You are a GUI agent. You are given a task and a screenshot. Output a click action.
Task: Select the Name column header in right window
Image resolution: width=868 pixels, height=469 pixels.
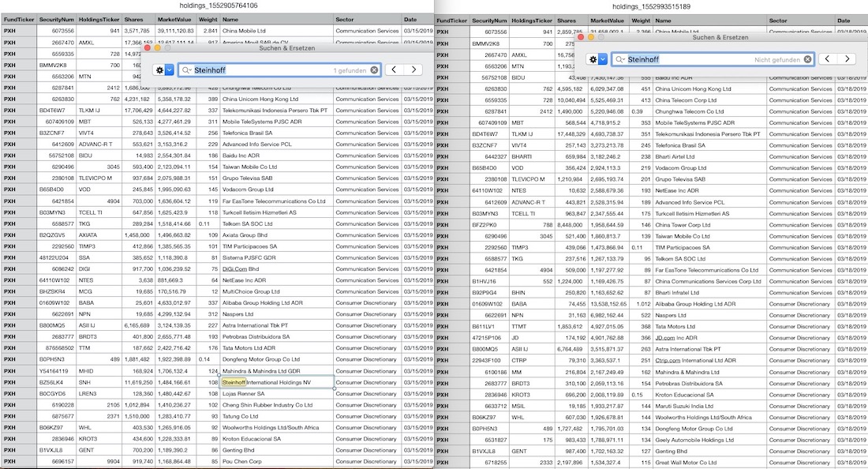tap(709, 21)
